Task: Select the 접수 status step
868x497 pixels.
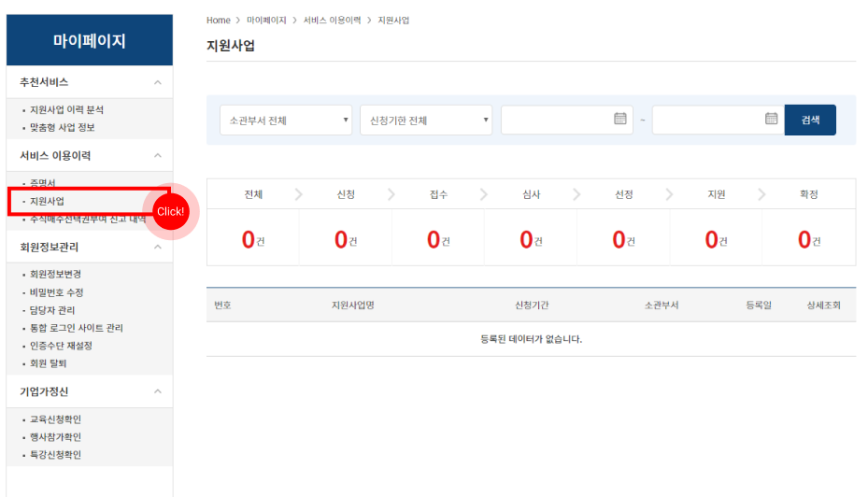Action: (438, 194)
